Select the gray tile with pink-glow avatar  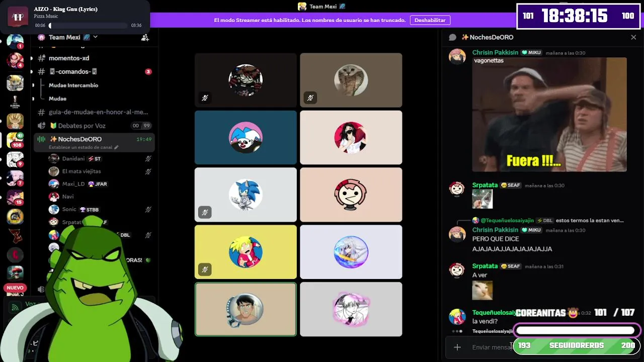click(x=351, y=309)
